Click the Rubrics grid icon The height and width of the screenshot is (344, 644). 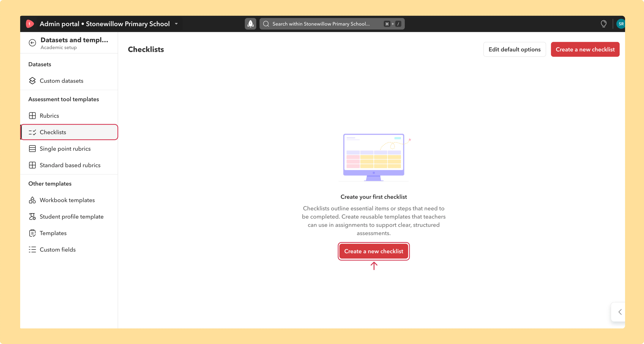tap(32, 116)
